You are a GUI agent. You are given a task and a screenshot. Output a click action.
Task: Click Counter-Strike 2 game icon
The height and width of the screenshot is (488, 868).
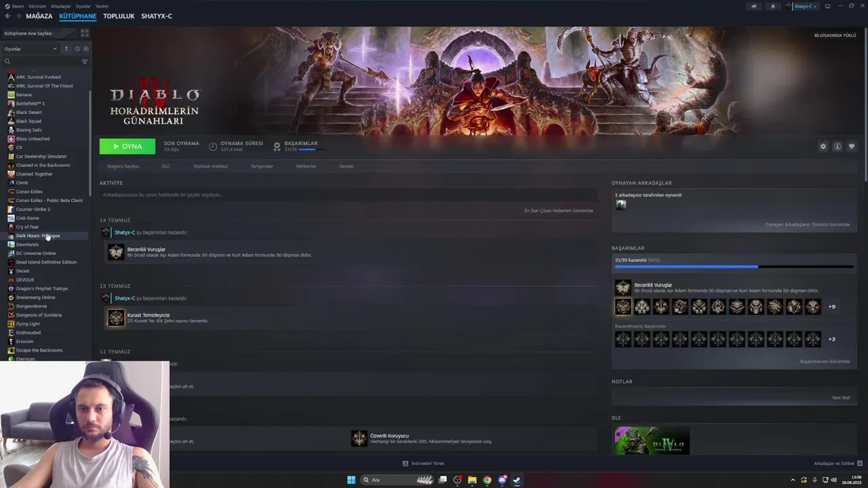[x=11, y=209]
